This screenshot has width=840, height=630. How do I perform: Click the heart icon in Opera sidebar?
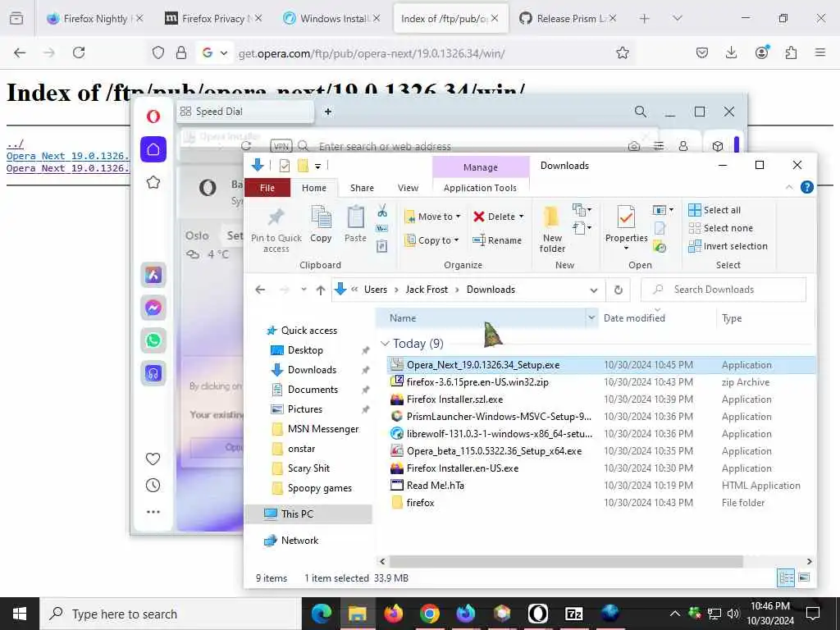(x=153, y=459)
